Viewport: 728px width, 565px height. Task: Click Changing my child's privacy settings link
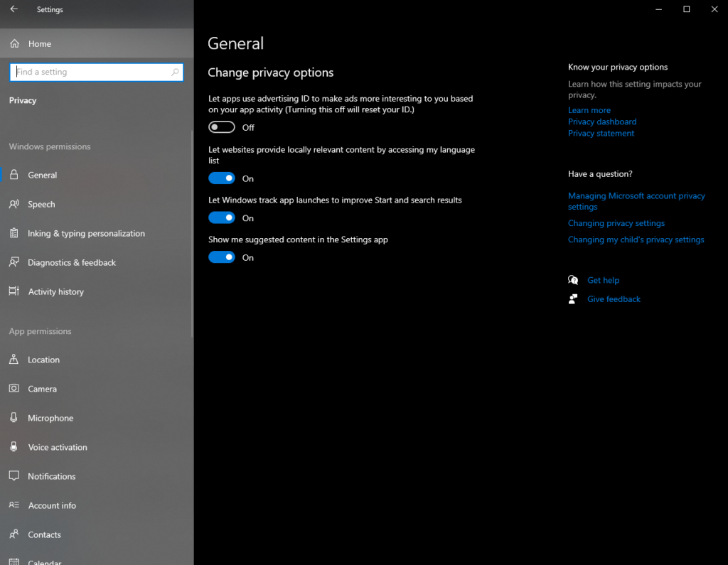coord(636,240)
